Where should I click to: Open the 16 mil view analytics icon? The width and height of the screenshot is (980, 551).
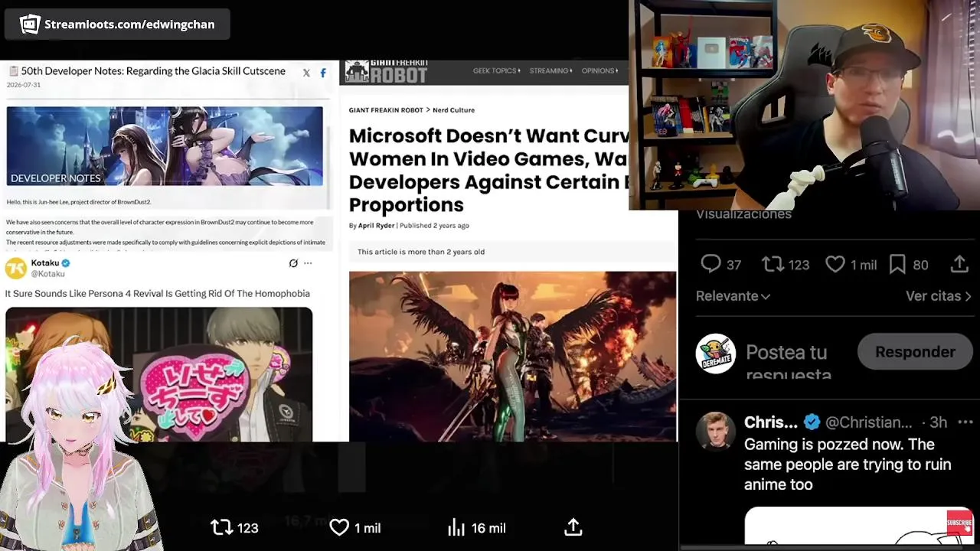(x=456, y=527)
